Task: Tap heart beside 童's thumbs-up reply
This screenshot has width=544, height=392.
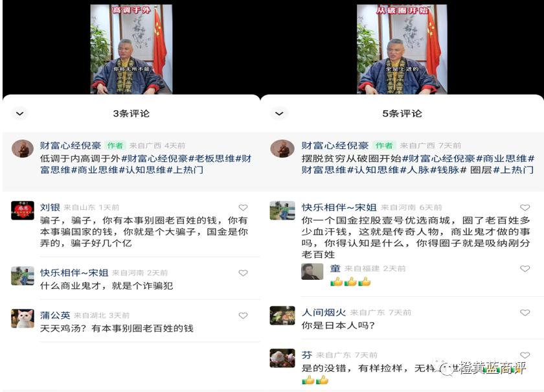Action: (x=525, y=269)
